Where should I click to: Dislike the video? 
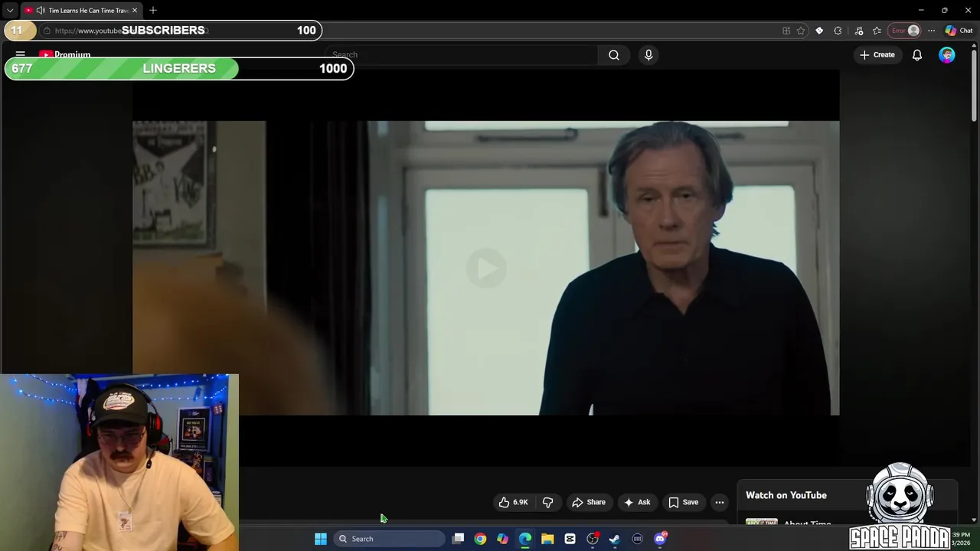click(x=548, y=502)
